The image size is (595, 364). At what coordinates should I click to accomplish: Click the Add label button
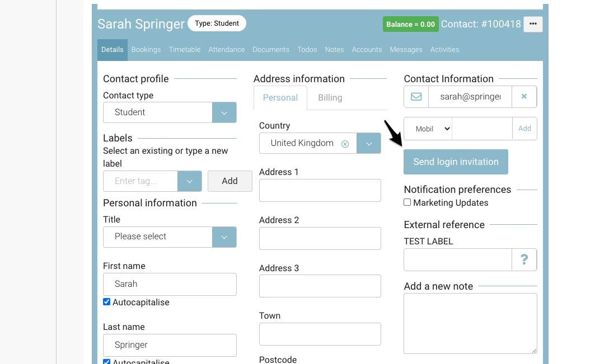coord(229,181)
